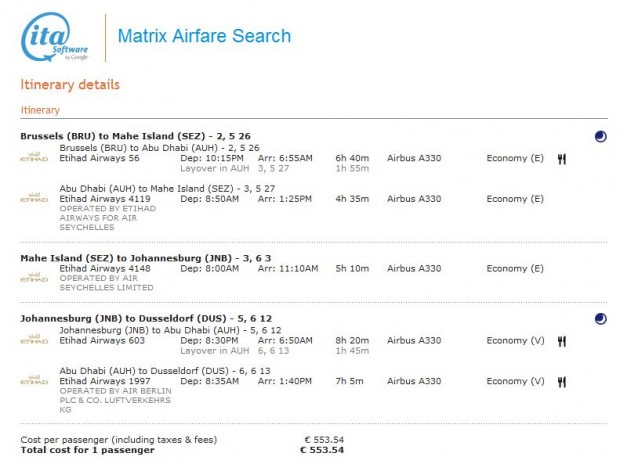Click the overnight moon icon for Brussels to Mahe Island

point(600,136)
